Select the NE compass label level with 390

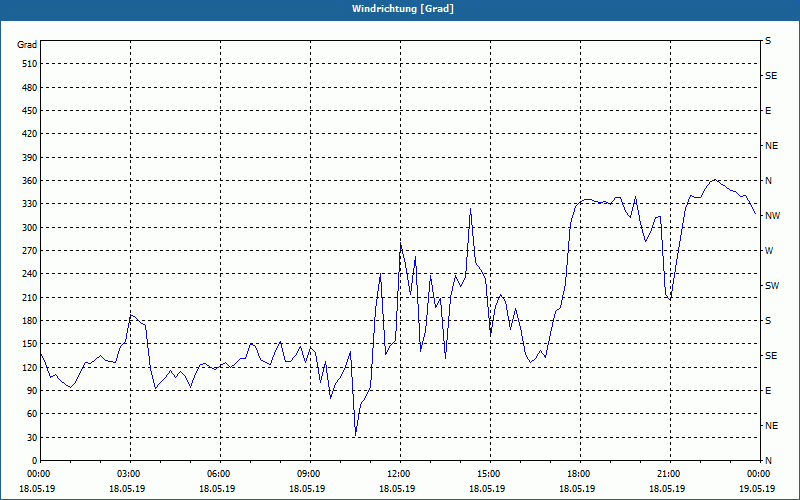tap(771, 146)
